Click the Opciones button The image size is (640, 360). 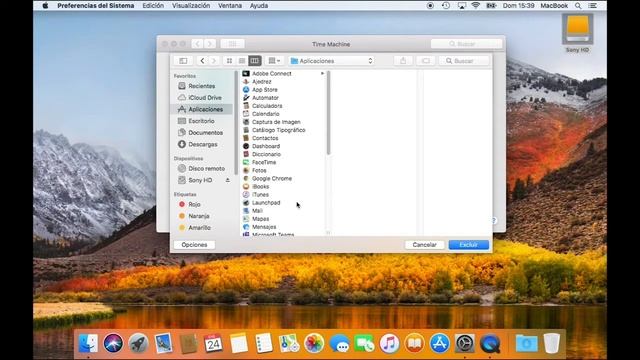pyautogui.click(x=194, y=244)
